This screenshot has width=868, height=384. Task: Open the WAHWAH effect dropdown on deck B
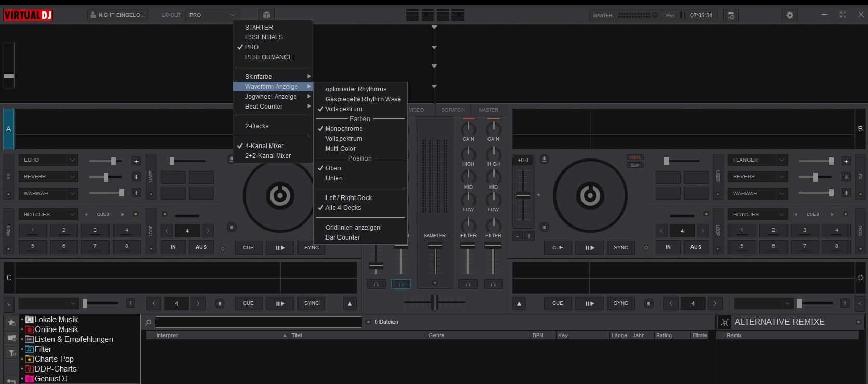point(757,194)
